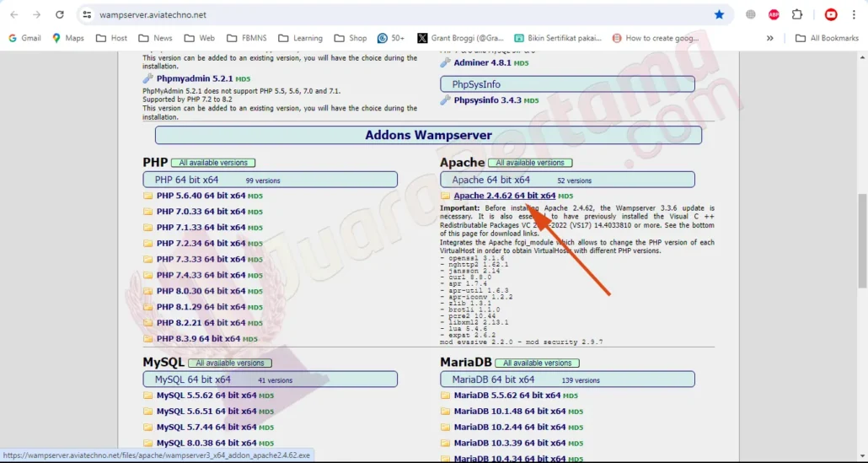
Task: Open the 50+ bookmark
Action: click(x=391, y=38)
